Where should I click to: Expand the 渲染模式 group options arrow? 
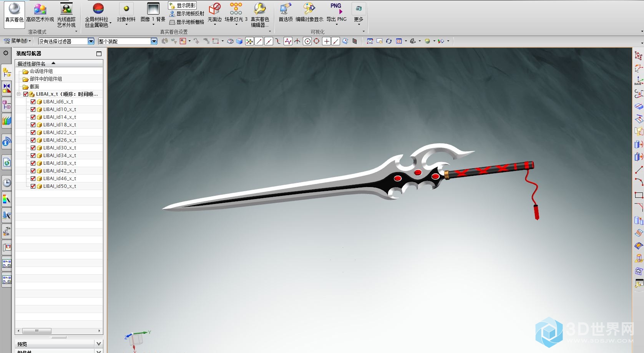tap(76, 31)
